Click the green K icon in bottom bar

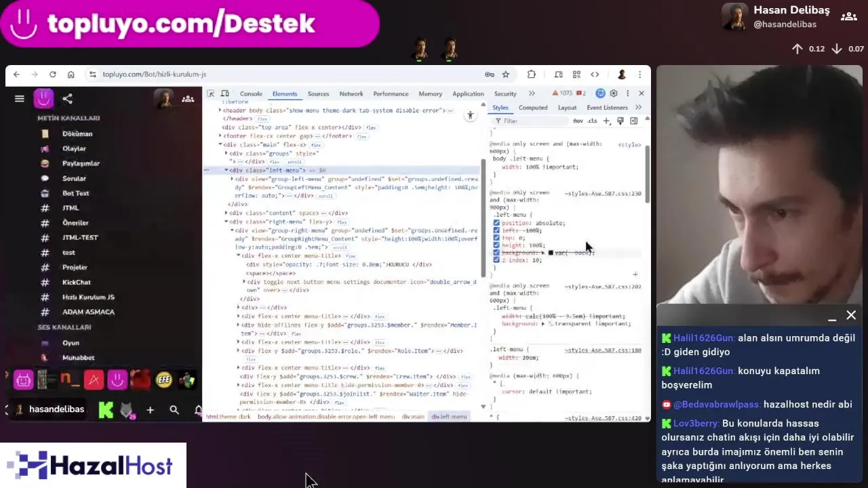[106, 409]
